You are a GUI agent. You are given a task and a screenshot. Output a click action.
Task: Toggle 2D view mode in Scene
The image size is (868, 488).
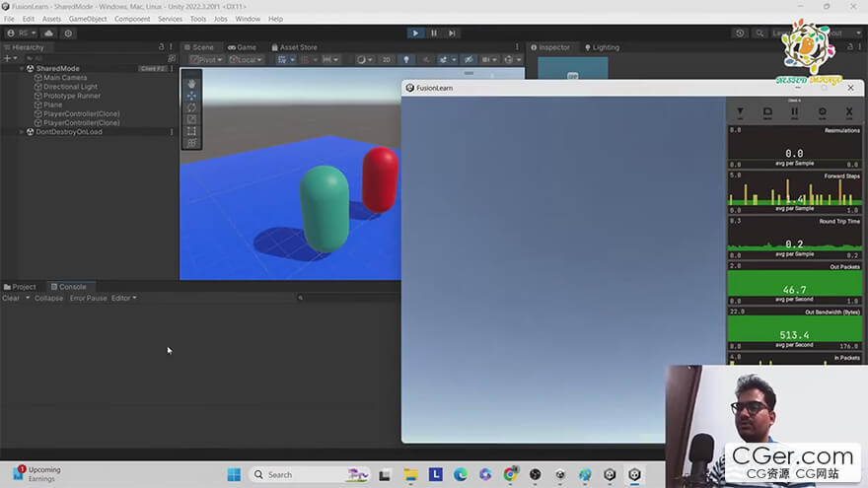coord(386,60)
